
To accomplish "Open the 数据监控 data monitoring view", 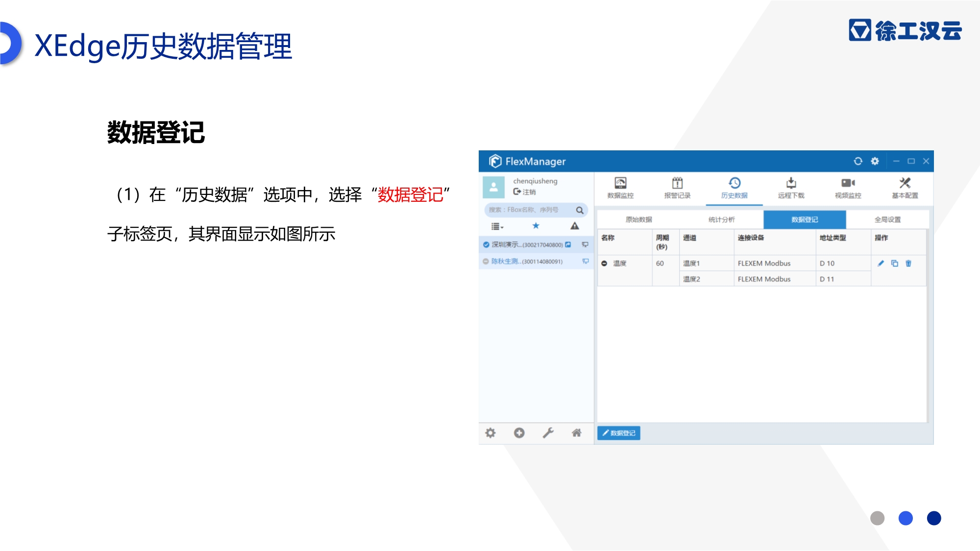I will pos(620,188).
